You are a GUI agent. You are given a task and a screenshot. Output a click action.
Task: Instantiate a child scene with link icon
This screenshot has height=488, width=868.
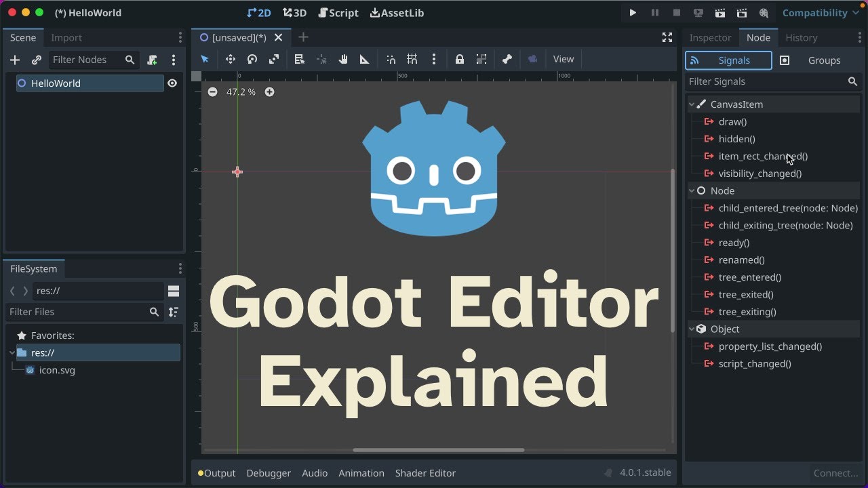(x=37, y=60)
